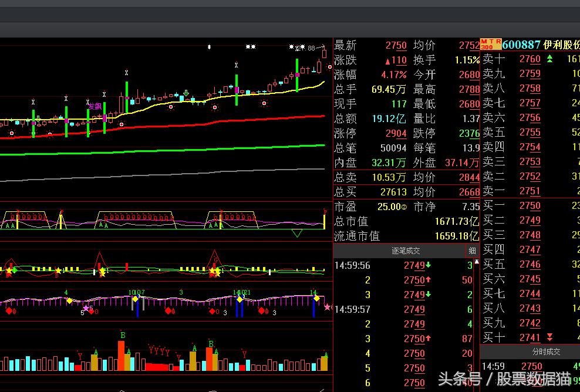
Task: Click the green inverted triangle in indicator panel
Action: [297, 233]
